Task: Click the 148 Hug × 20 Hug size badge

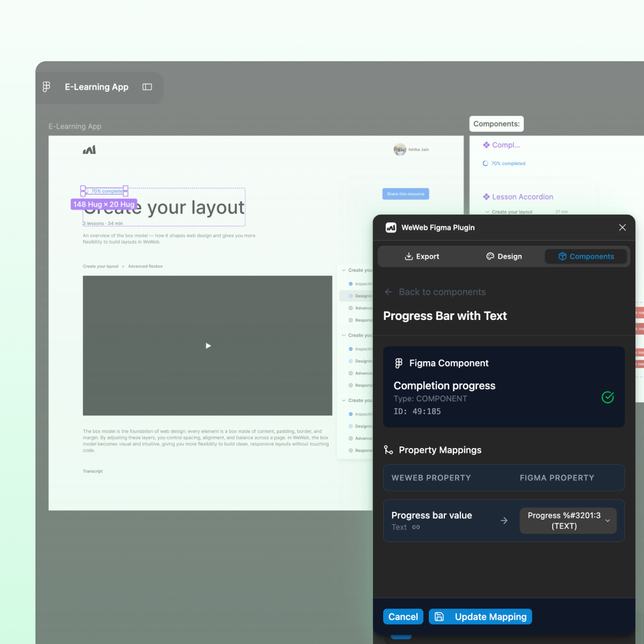Action: pos(104,204)
